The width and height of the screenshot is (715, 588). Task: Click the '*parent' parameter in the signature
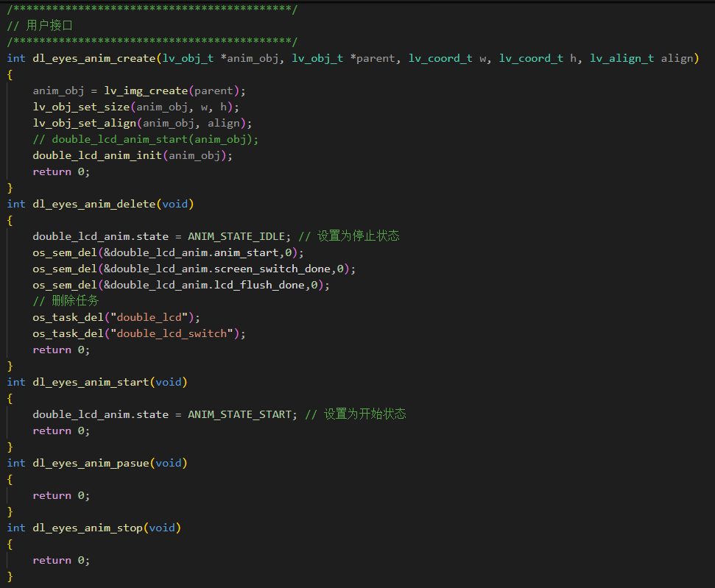[x=373, y=58]
